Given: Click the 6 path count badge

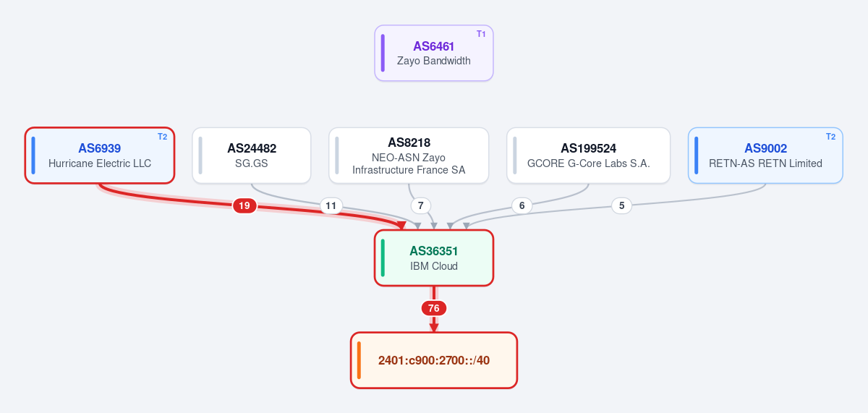Looking at the screenshot, I should tap(522, 206).
